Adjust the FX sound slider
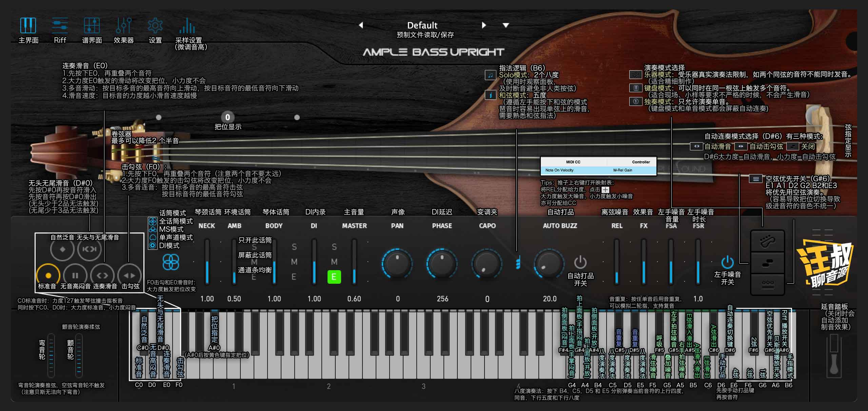This screenshot has height=411, width=868. [x=644, y=261]
